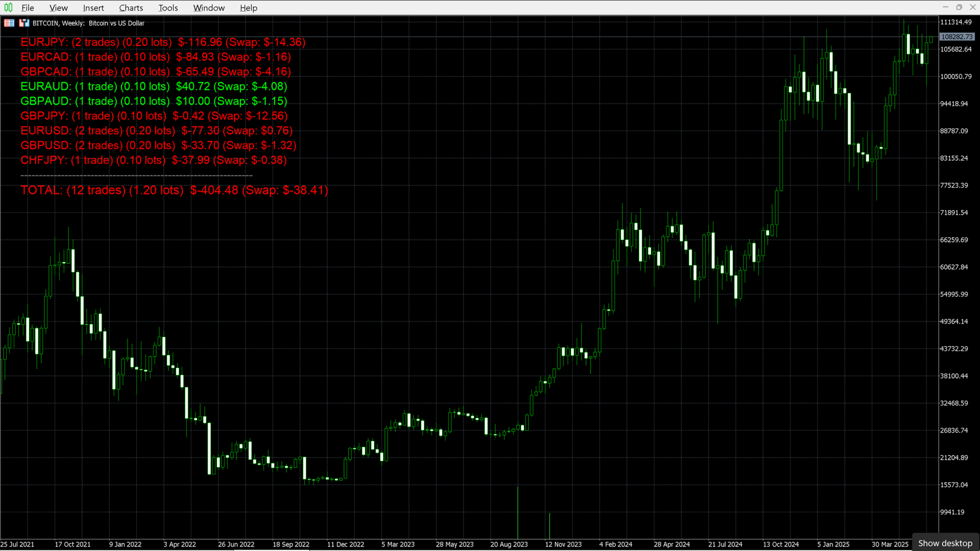Screen dimensions: 980x551
Task: Click the MetaTrader candlestick application icon
Action: click(8, 8)
